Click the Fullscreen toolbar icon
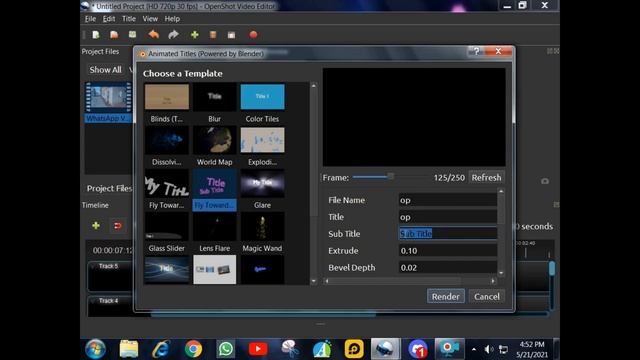This screenshot has height=360, width=640. click(231, 35)
